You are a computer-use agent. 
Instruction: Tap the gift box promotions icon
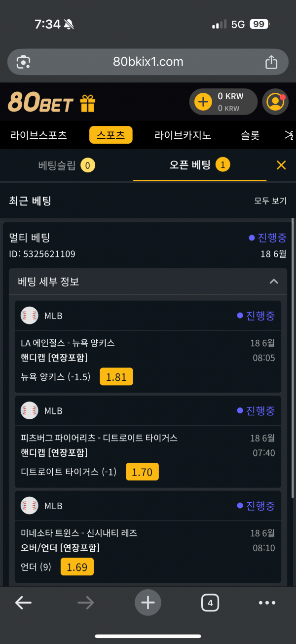click(87, 103)
